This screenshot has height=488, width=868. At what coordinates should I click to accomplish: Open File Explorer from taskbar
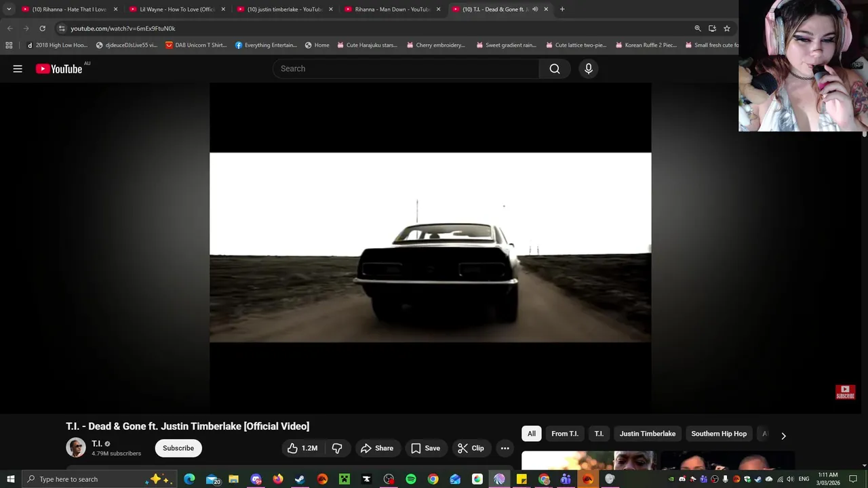[x=233, y=479]
